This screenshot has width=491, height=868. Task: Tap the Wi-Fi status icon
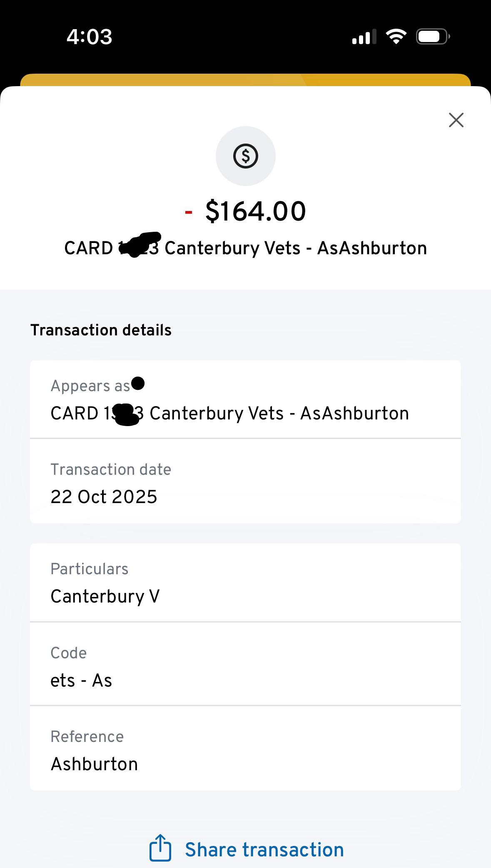click(x=396, y=37)
